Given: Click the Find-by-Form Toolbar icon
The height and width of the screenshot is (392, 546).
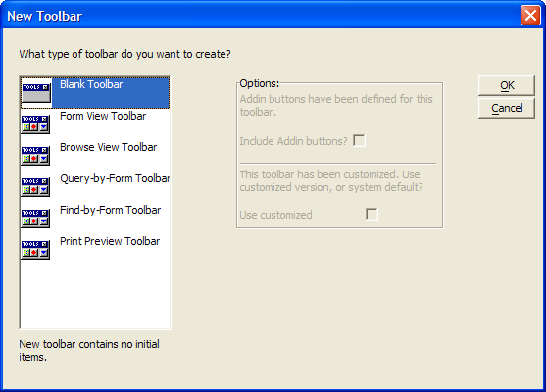Looking at the screenshot, I should [35, 218].
